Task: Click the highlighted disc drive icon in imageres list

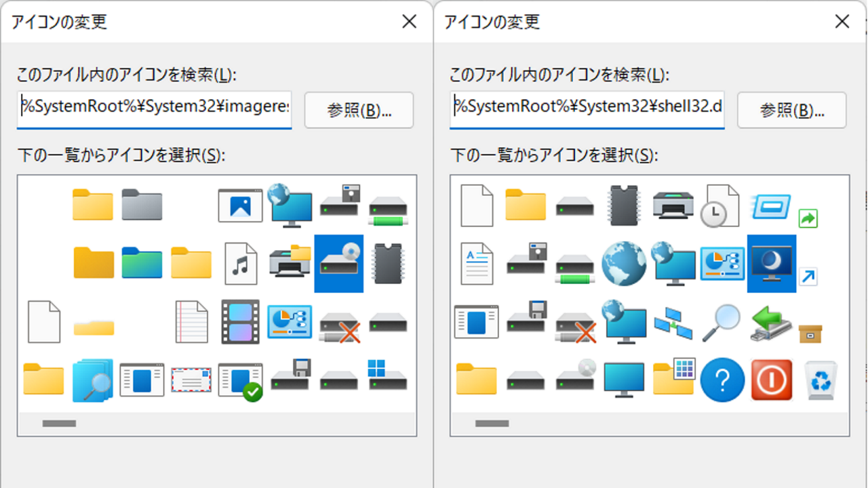Action: (x=339, y=264)
